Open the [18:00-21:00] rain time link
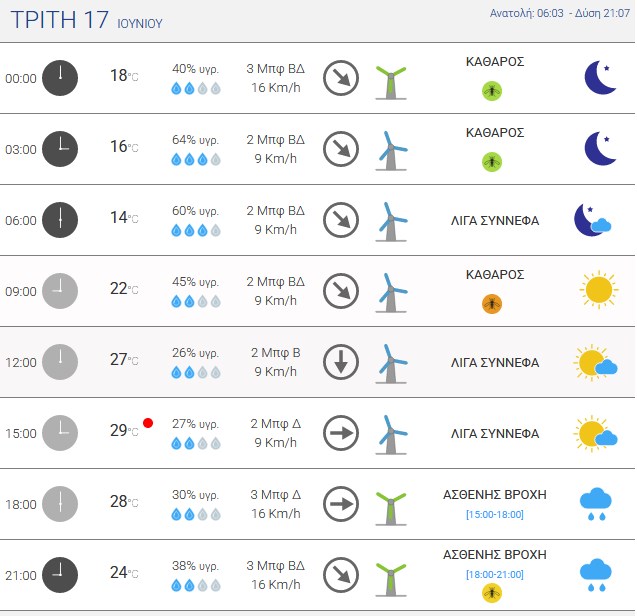 pos(495,575)
